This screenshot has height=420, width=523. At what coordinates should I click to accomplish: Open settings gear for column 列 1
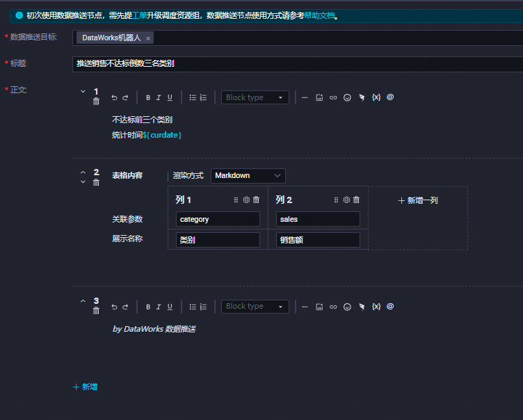pos(246,200)
